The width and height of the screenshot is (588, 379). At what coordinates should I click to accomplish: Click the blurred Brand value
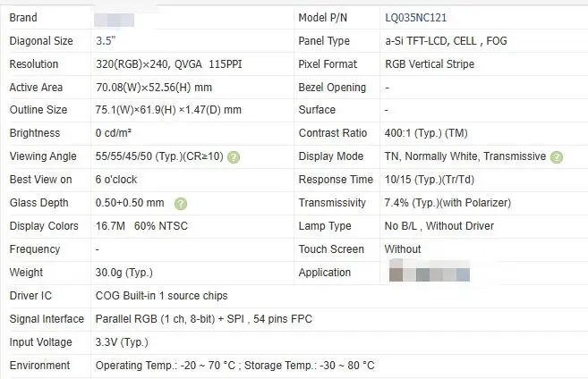(114, 18)
